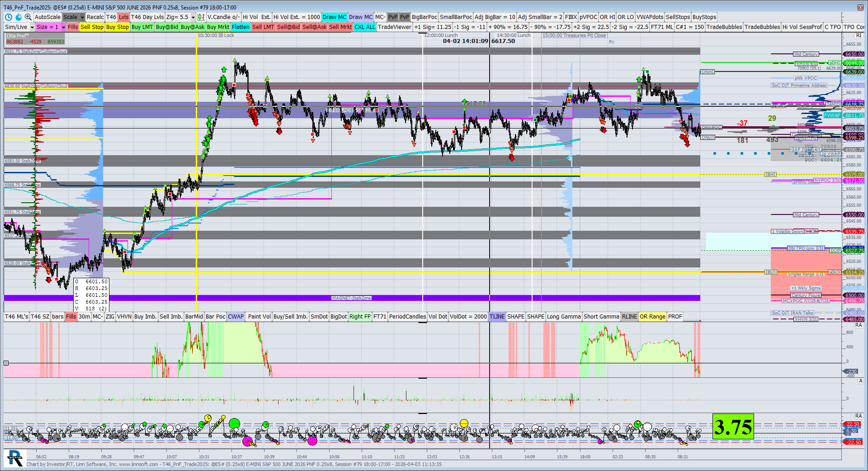This screenshot has width=868, height=471.
Task: Select the magnifying glass zoom tool
Action: (x=28, y=17)
